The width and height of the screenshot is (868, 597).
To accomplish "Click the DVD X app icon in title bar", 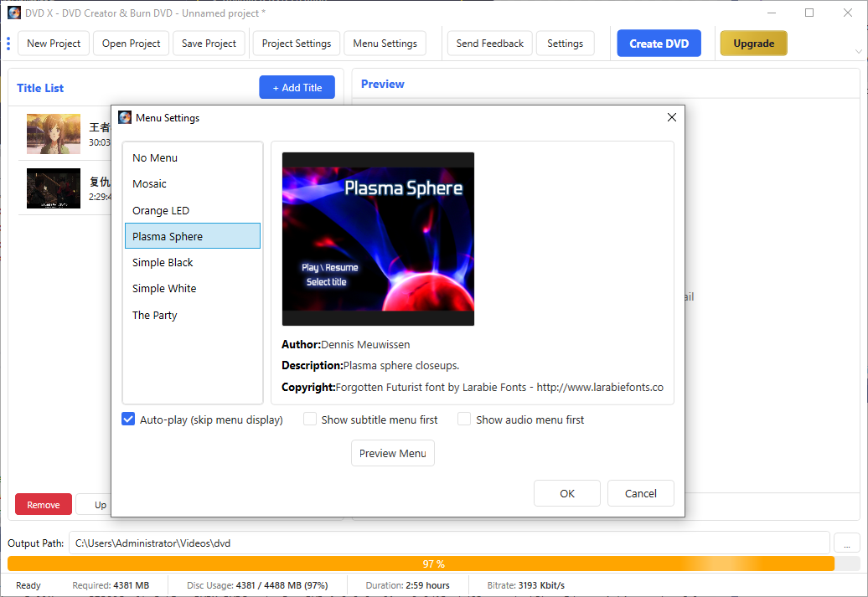I will 14,13.
